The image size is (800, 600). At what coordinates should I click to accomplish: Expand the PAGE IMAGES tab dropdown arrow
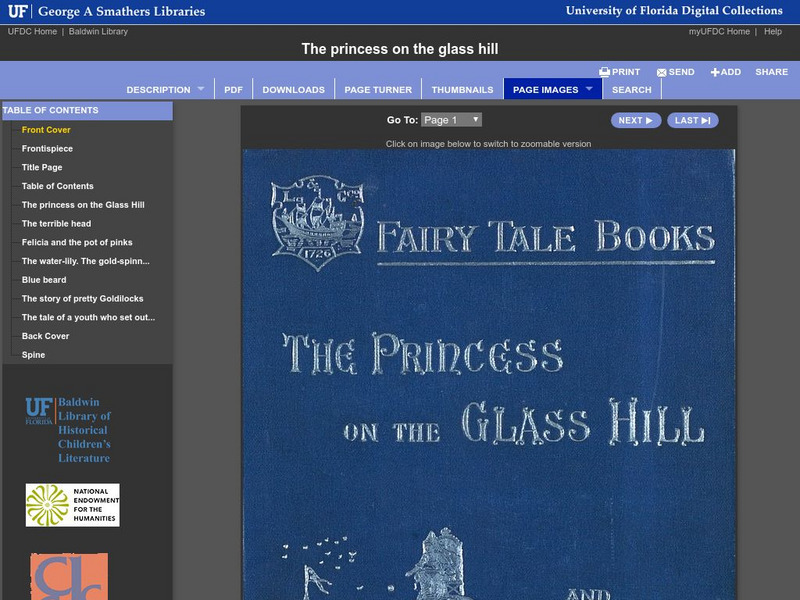coord(589,89)
